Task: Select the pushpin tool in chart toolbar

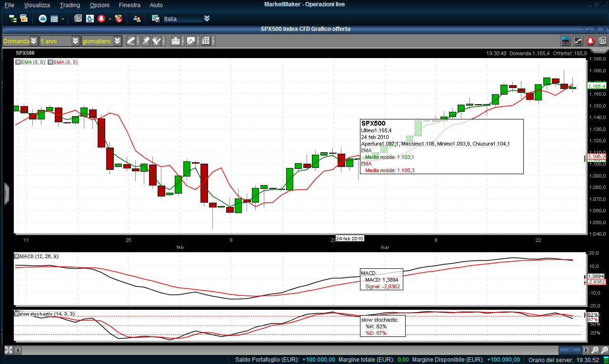Action: (146, 41)
